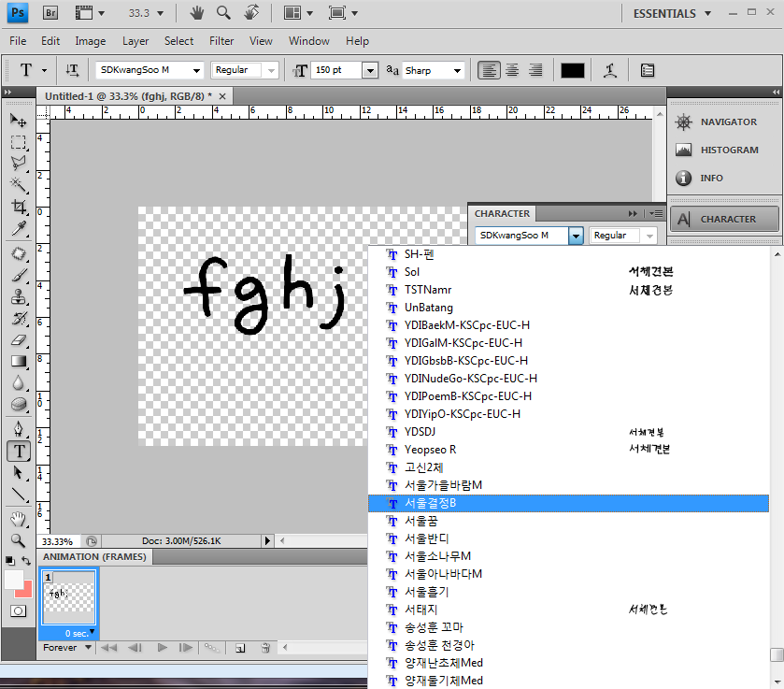Select the History Brush tool
Image resolution: width=784 pixels, height=689 pixels.
[x=19, y=318]
